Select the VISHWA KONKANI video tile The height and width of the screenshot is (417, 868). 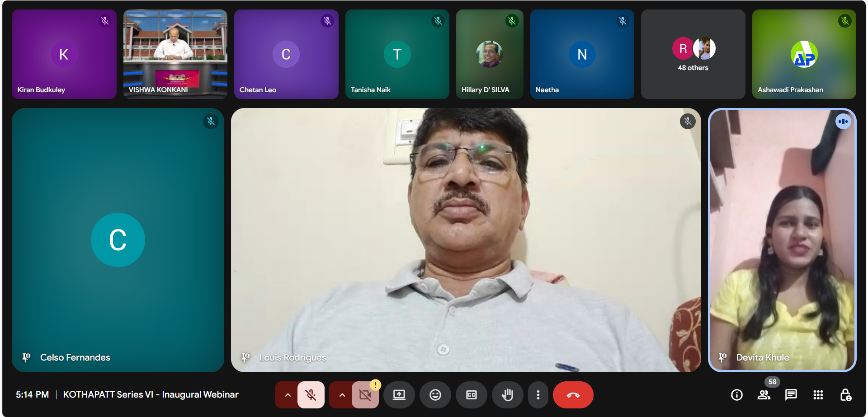pos(175,54)
